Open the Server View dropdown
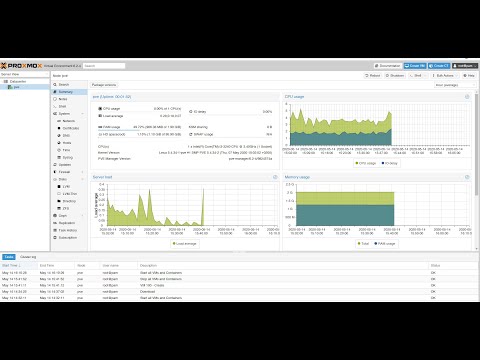Viewport: 480px width, 360px height. click(x=25, y=74)
